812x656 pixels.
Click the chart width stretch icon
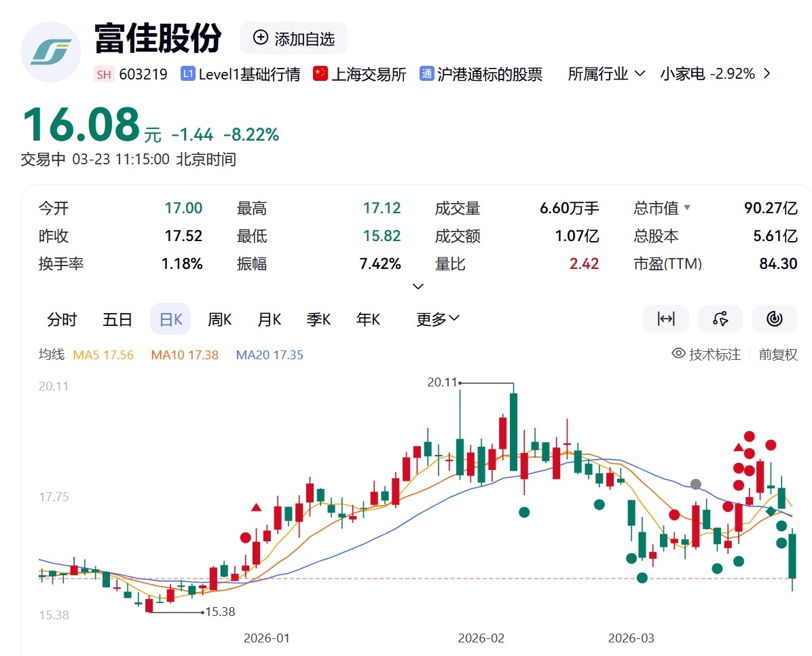666,319
